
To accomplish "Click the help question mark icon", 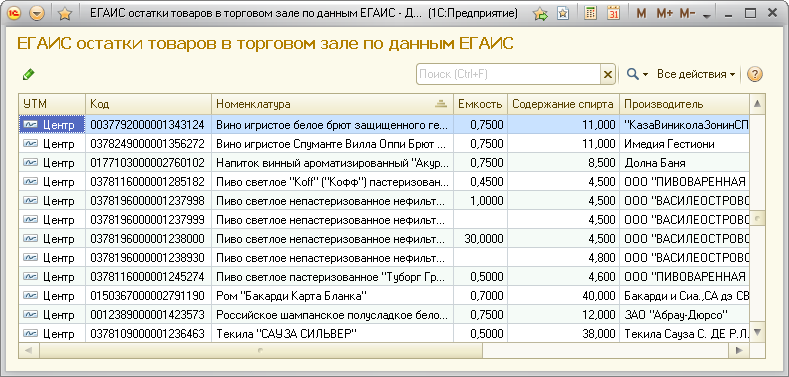I will [754, 74].
